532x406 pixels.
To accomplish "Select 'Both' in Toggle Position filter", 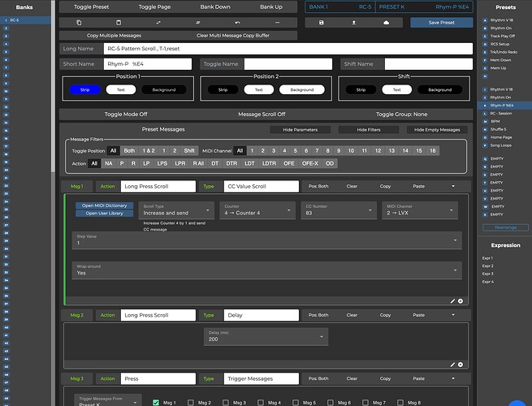I will pos(129,150).
